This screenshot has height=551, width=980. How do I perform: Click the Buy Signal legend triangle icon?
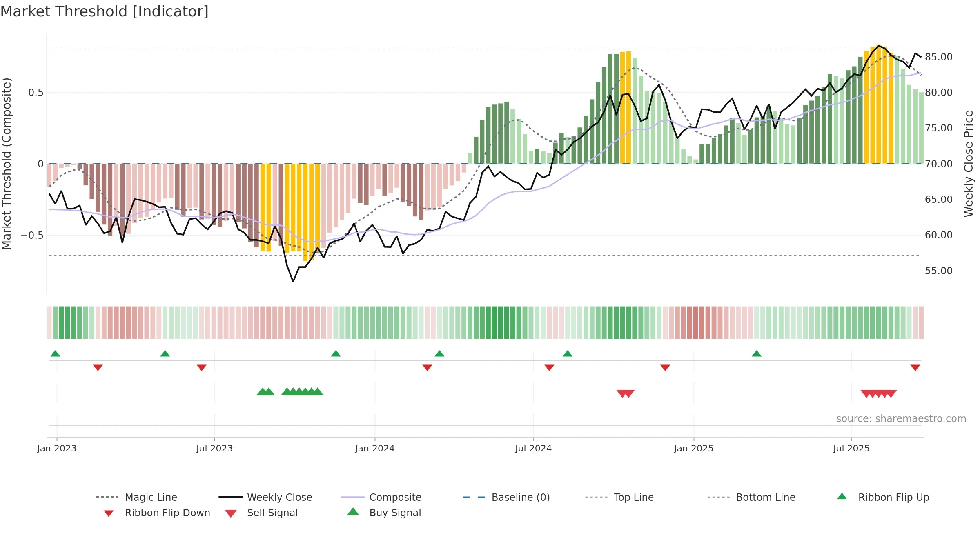tap(353, 512)
